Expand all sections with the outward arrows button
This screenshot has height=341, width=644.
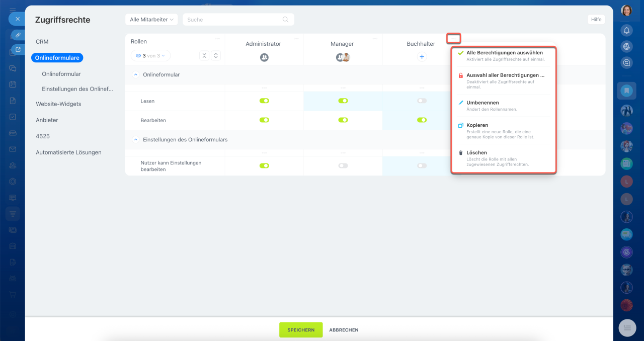tap(215, 56)
